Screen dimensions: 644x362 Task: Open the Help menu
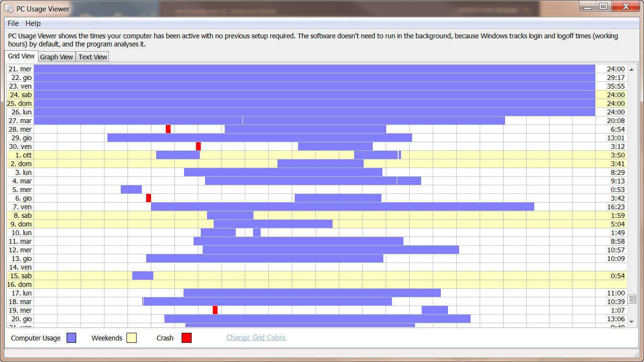[33, 23]
